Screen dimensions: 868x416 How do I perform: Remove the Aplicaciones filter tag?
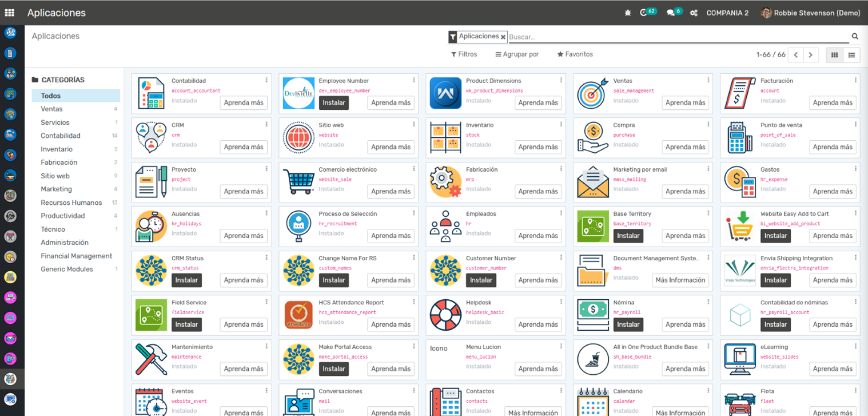coord(503,37)
